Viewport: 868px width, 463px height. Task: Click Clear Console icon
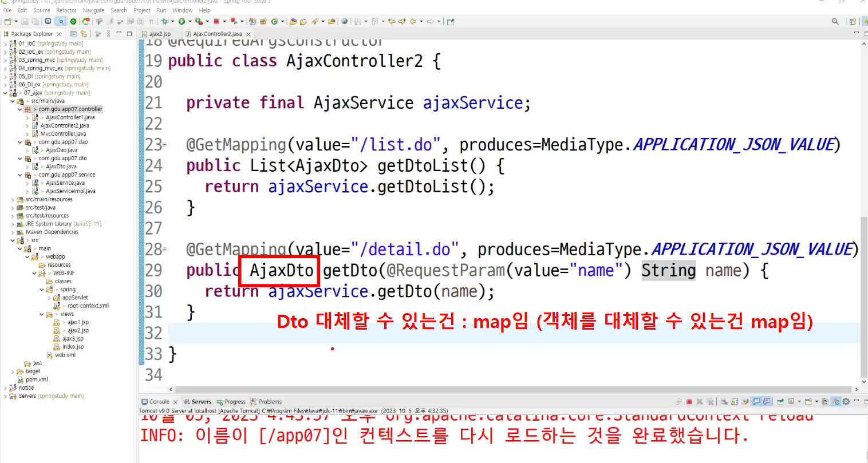(724, 402)
